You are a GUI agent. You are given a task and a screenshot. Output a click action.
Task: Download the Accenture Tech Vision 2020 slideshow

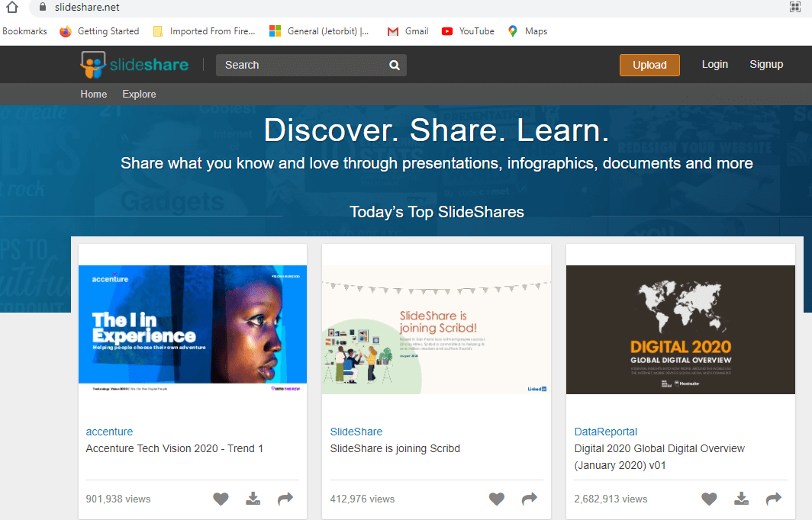(x=253, y=499)
